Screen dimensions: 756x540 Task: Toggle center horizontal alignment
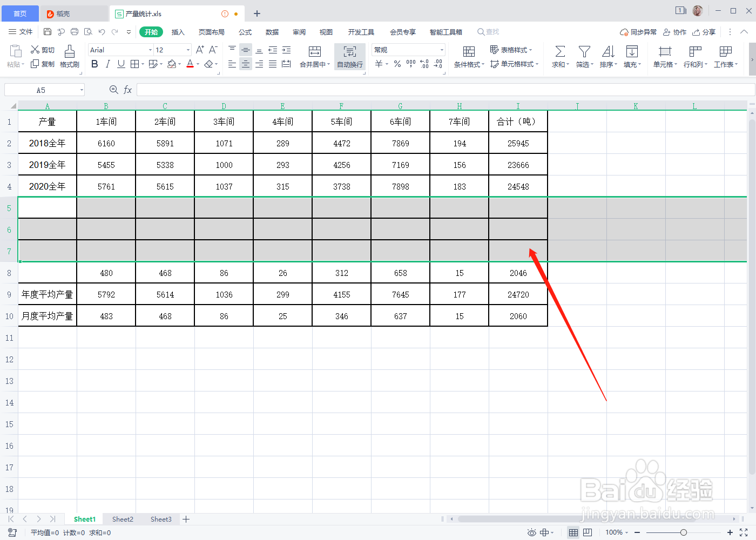coord(246,64)
